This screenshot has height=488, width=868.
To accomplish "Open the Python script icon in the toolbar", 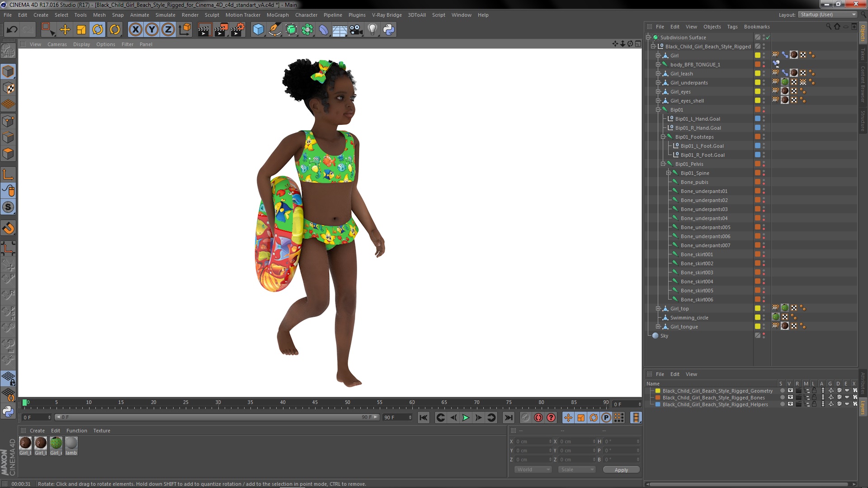I will [388, 30].
